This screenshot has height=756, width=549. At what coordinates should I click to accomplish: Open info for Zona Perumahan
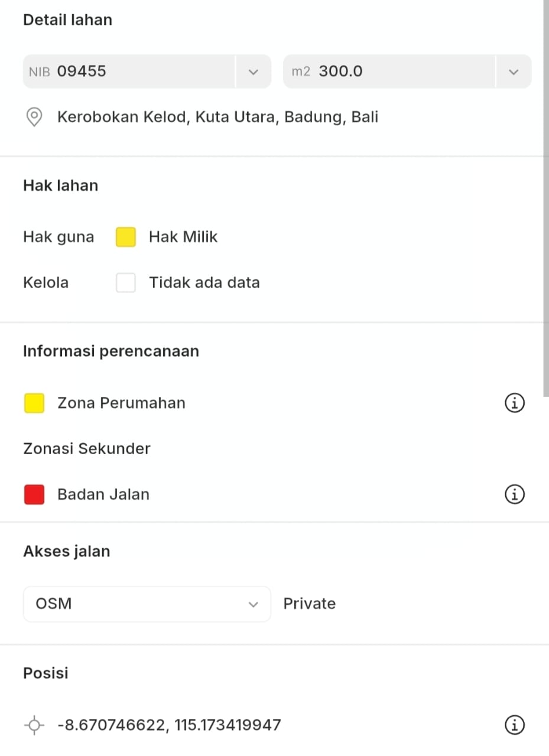515,403
